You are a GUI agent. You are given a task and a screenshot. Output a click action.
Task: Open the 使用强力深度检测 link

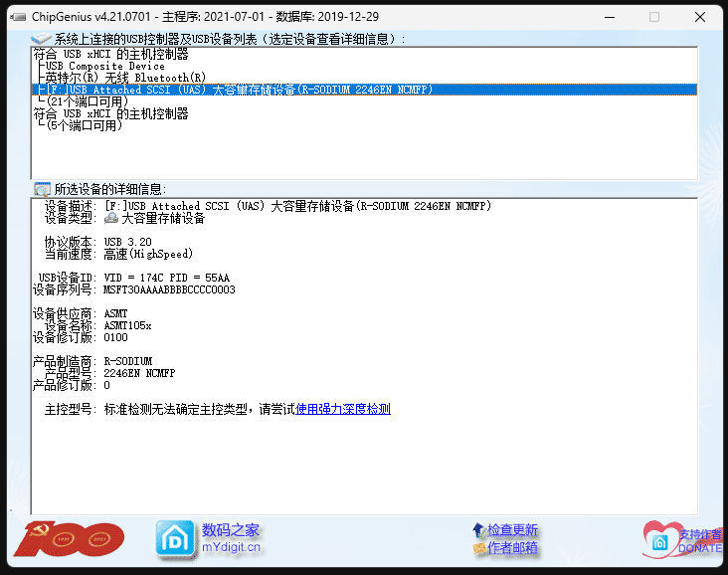click(343, 409)
